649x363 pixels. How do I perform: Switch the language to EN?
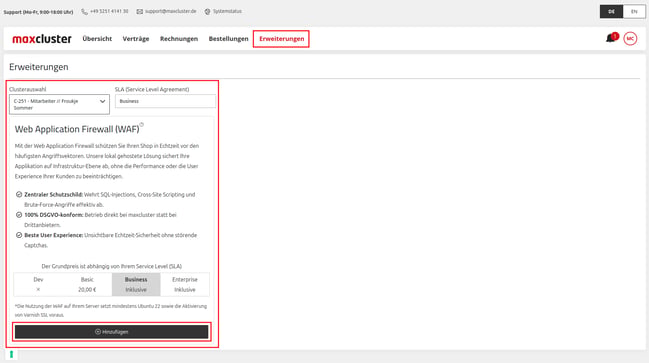[x=634, y=12]
